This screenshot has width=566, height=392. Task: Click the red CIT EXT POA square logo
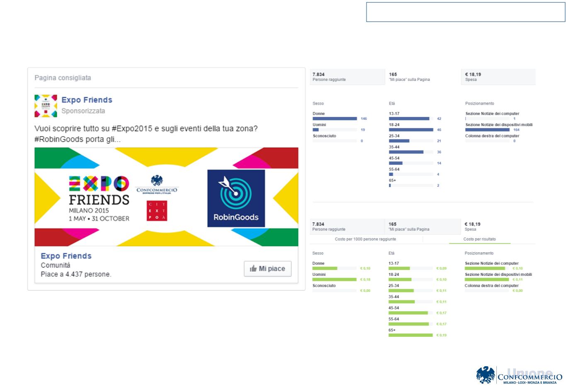point(157,211)
